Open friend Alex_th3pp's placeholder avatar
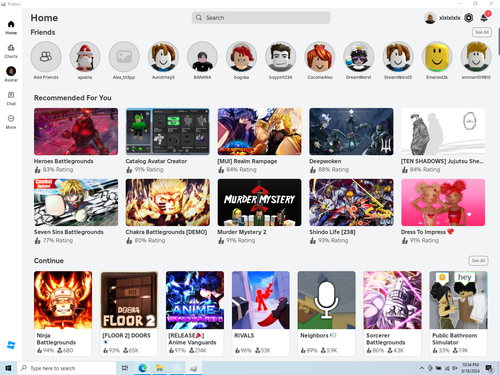Screen dimensions: 500x375 124,57
